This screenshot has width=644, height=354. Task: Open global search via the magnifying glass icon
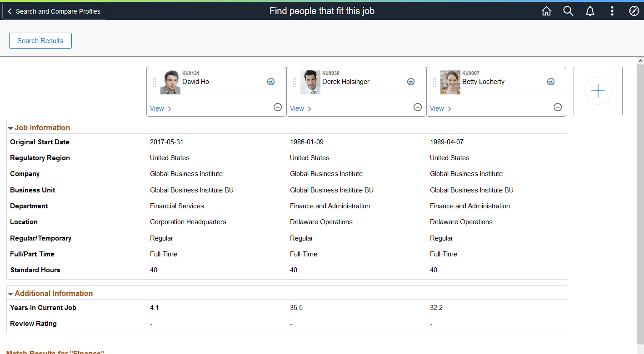click(568, 11)
